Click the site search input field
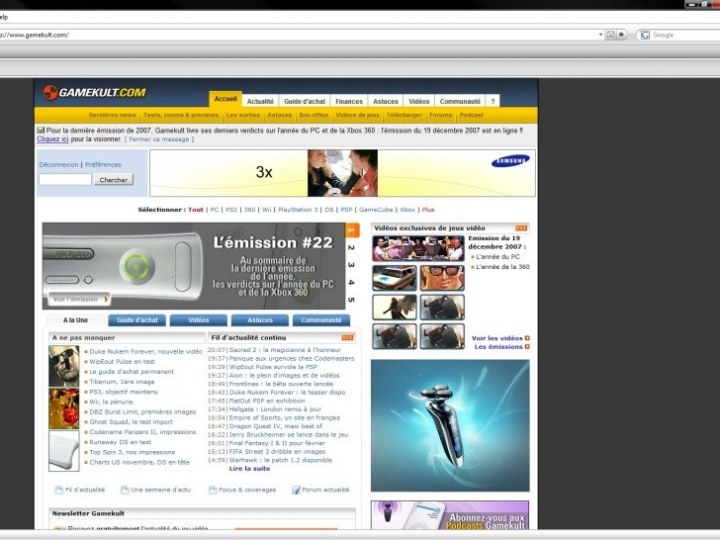720x540 pixels. (65, 180)
